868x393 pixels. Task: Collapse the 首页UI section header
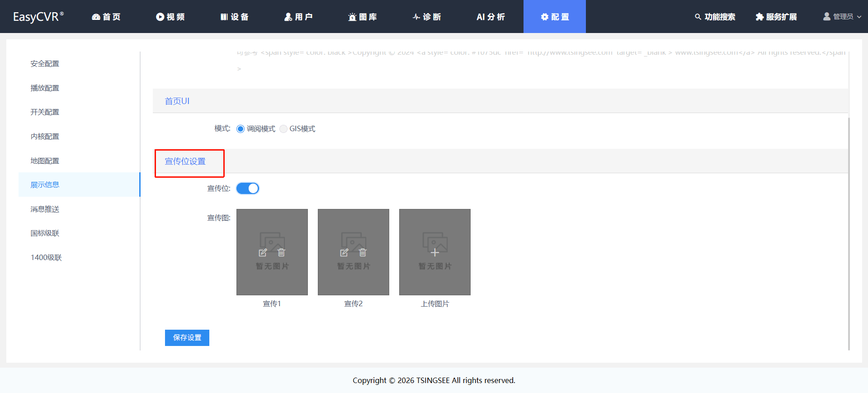coord(177,101)
